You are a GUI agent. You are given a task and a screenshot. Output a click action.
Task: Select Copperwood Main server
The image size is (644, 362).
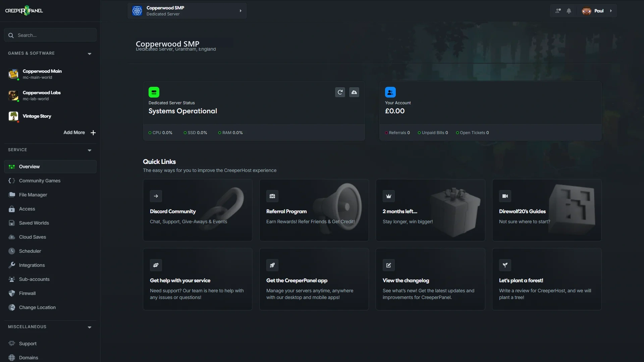50,74
